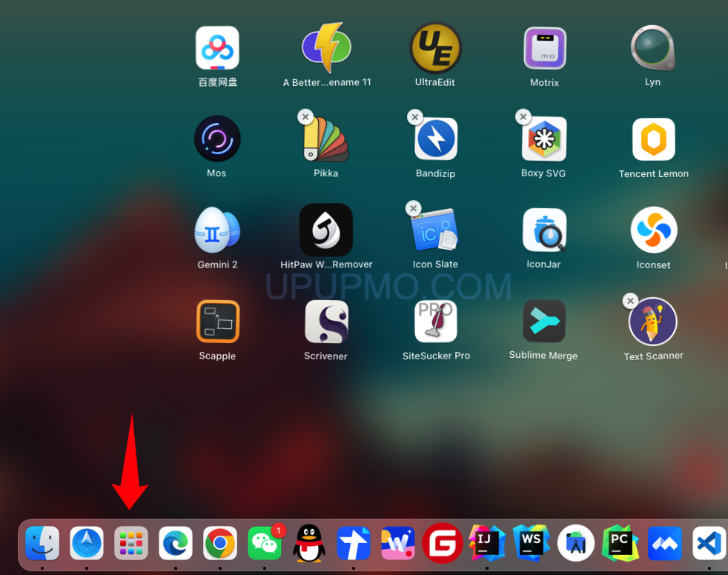
Task: Open the Lyn image viewer
Action: pyautogui.click(x=653, y=48)
